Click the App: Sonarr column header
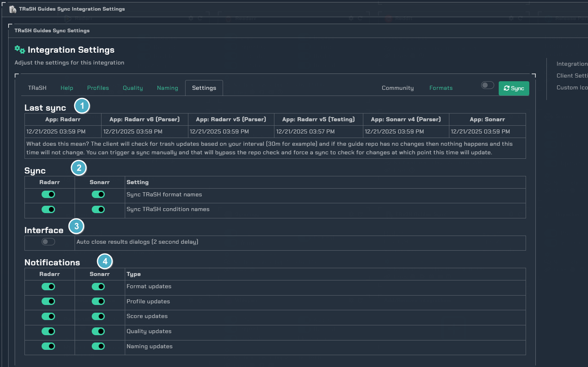Image resolution: width=588 pixels, height=367 pixels. click(487, 119)
